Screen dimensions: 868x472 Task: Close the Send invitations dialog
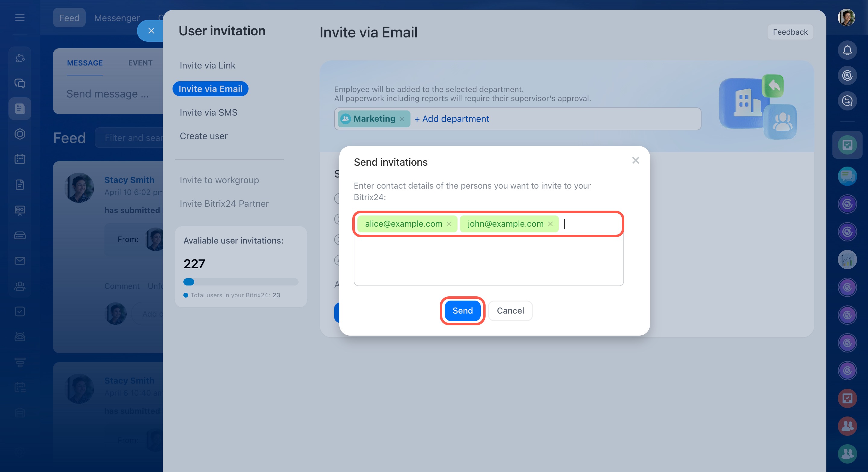[635, 161]
